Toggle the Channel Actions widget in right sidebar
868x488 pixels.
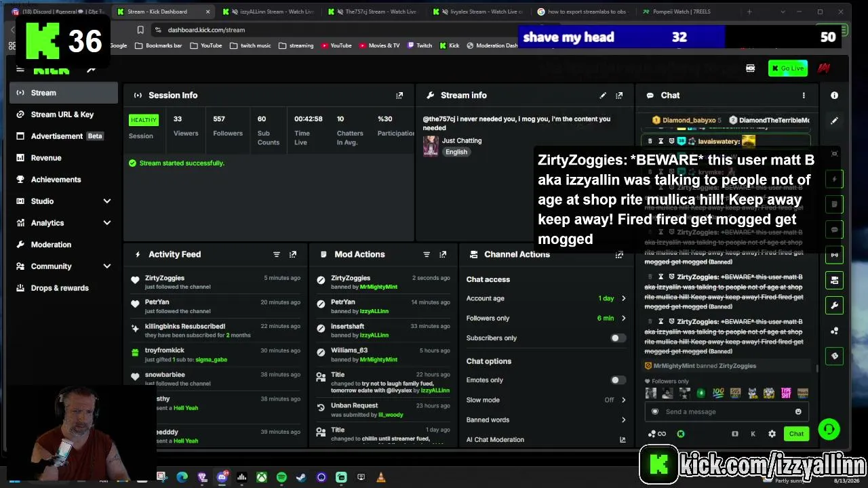click(x=834, y=280)
